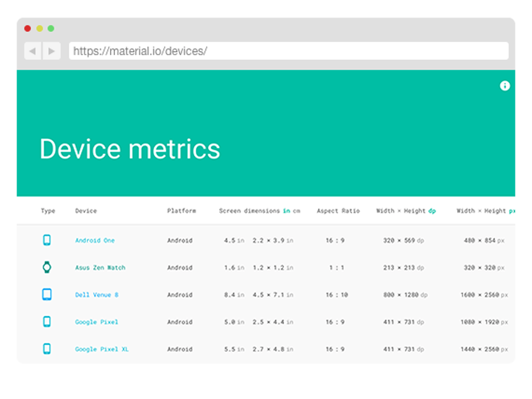This screenshot has width=532, height=399.
Task: Click '213 × 213 dp' resolution cell
Action: (404, 268)
